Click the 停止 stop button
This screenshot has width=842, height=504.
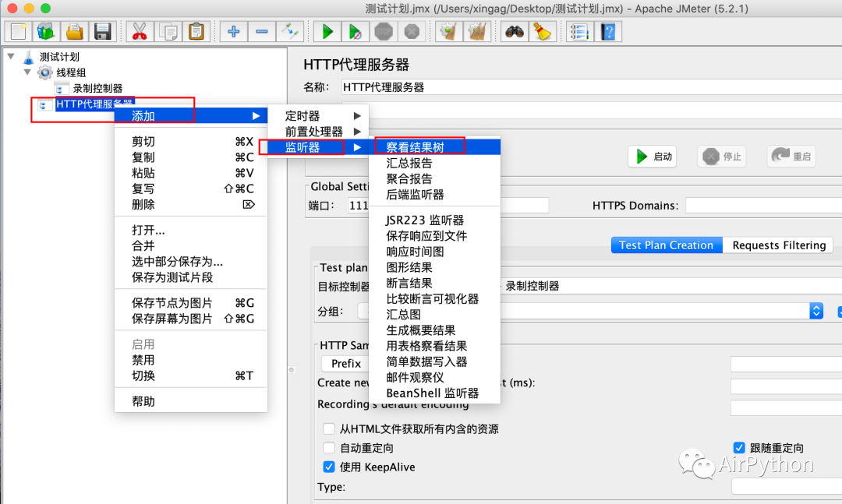coord(722,157)
